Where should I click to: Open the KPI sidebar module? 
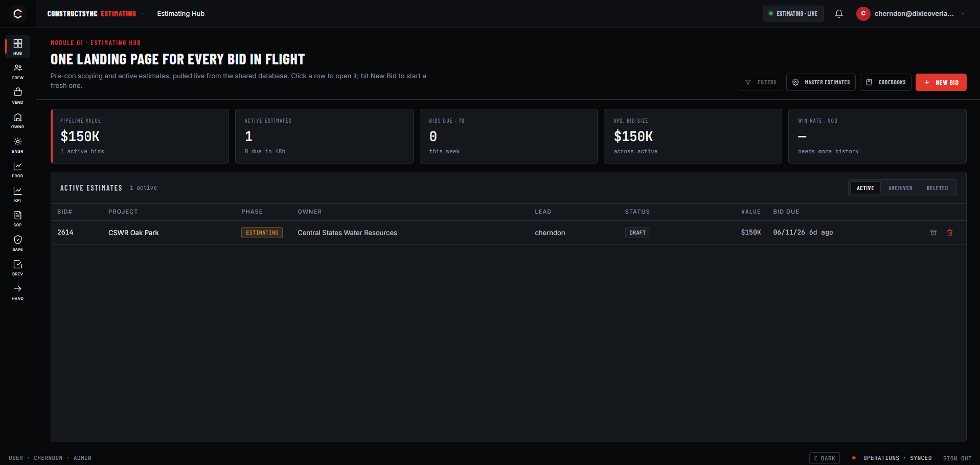point(17,194)
